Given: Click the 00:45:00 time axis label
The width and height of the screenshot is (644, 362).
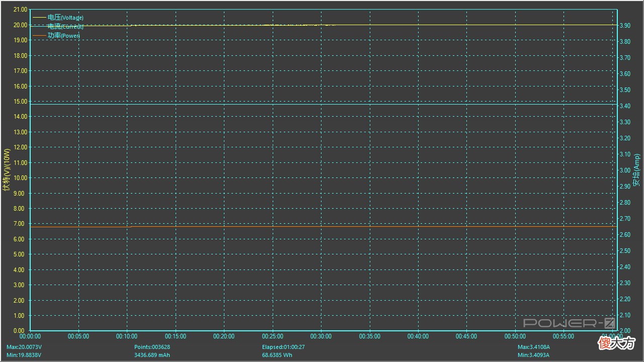Looking at the screenshot, I should click(x=466, y=336).
